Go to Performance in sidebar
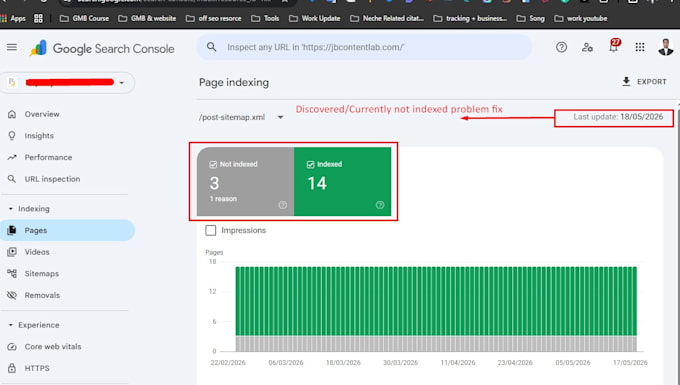Screen dimensions: 680x385 click(x=48, y=157)
